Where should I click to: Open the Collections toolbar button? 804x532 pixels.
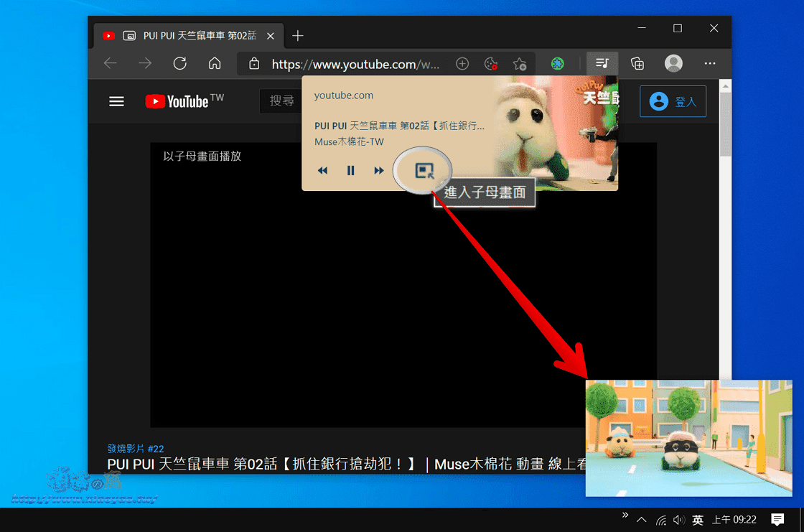click(x=637, y=64)
